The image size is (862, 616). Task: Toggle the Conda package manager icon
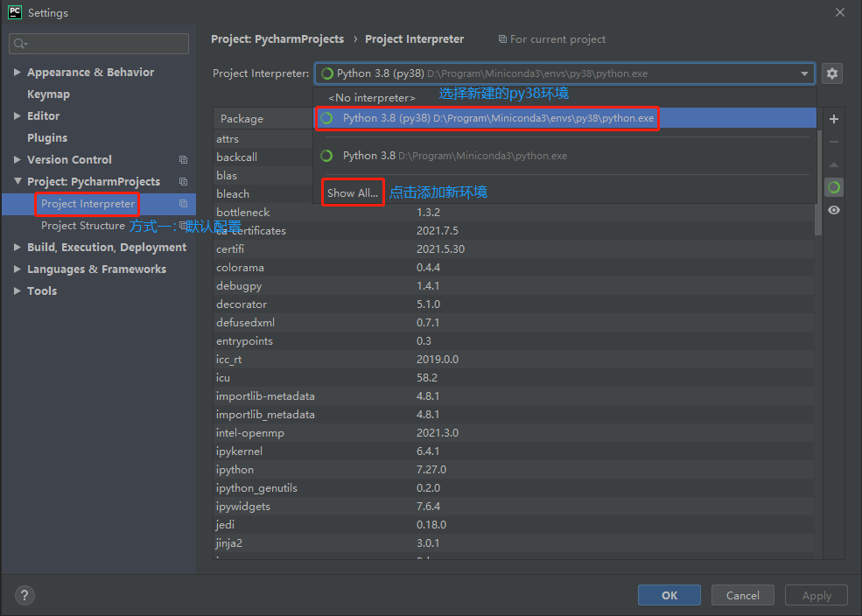[x=833, y=187]
